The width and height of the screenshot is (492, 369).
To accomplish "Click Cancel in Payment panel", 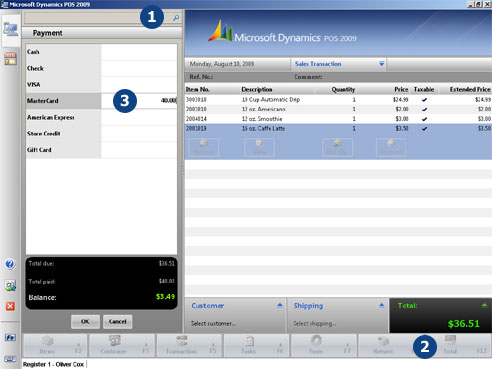I will pos(117,322).
